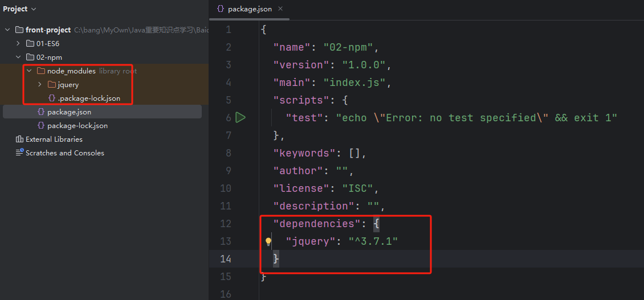Viewport: 644px width, 300px height.
Task: Click the External Libraries icon
Action: [x=19, y=139]
